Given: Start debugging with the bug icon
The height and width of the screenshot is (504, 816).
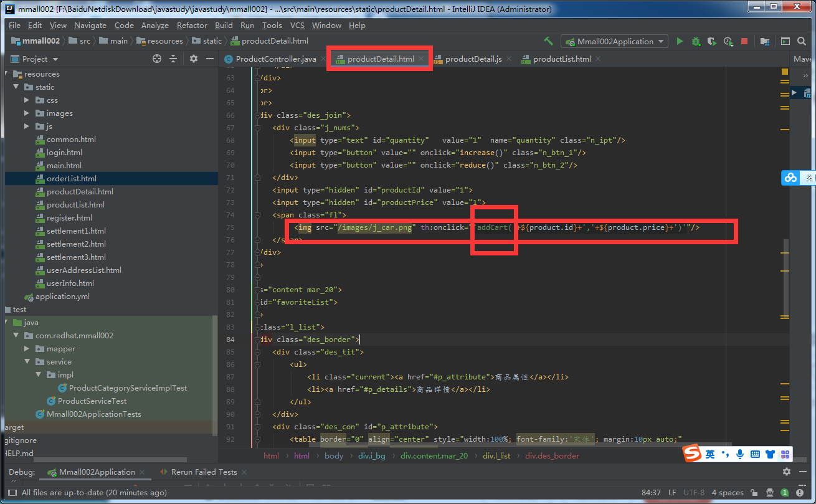Looking at the screenshot, I should [696, 41].
